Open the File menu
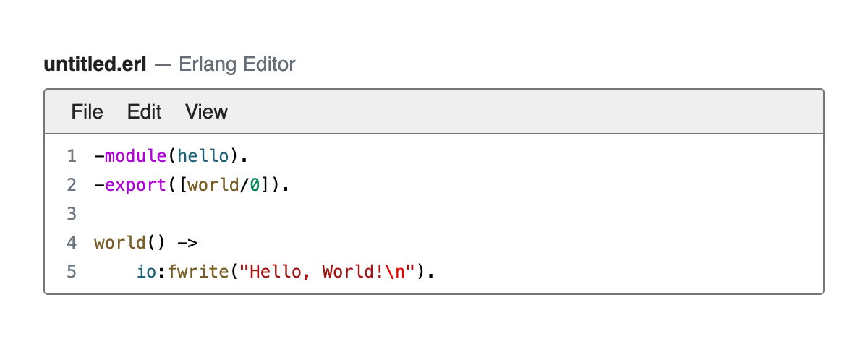The height and width of the screenshot is (344, 868). click(x=88, y=111)
